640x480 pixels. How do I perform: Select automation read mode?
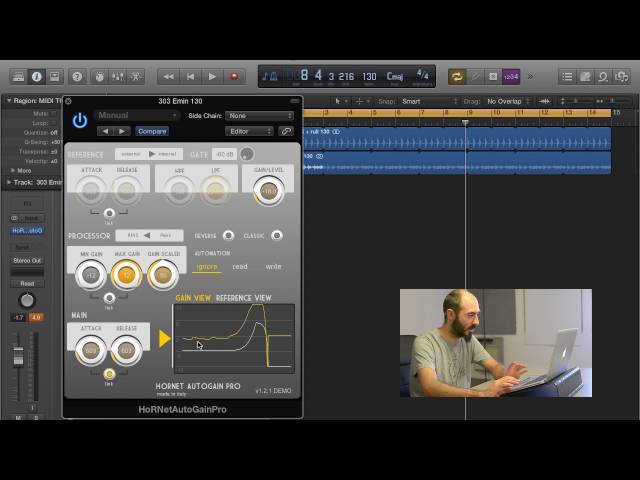coord(240,267)
